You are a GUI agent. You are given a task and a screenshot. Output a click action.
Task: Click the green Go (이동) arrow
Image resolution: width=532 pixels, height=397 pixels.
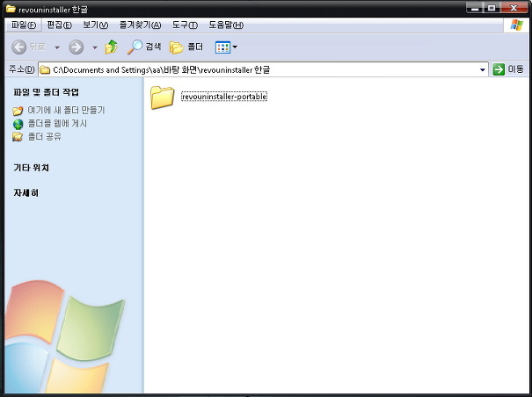(499, 69)
